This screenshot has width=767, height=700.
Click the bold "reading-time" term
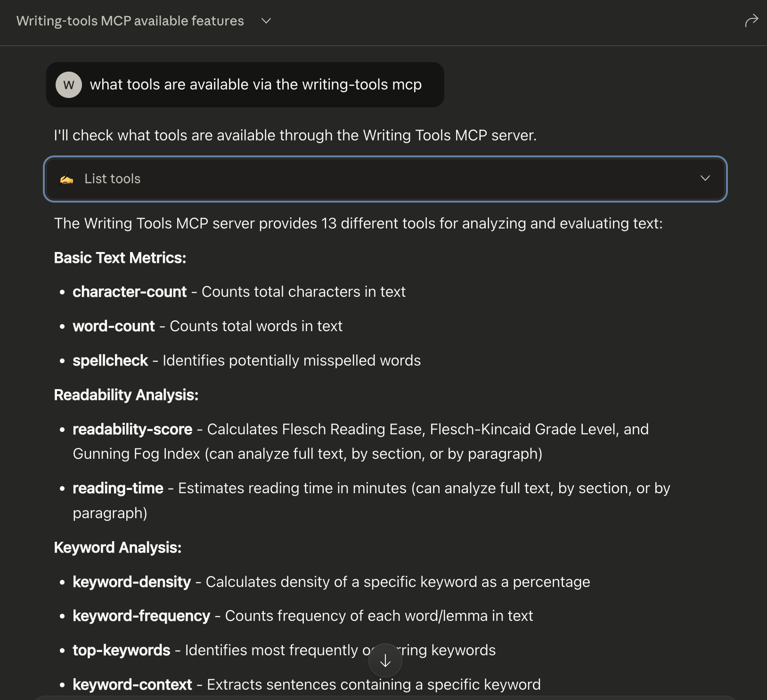[118, 488]
